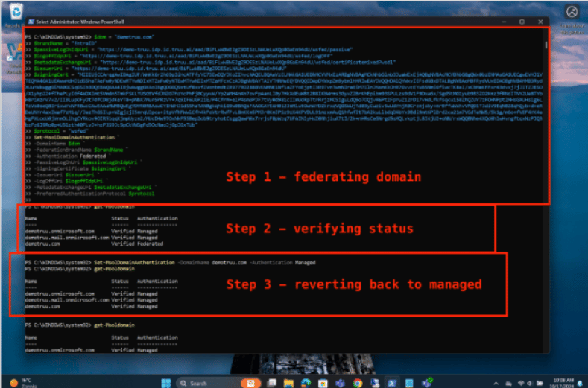Viewport: 588px width, 388px height.
Task: Click the -LogOffUri $logoffIdpUri line
Action: pos(66,181)
